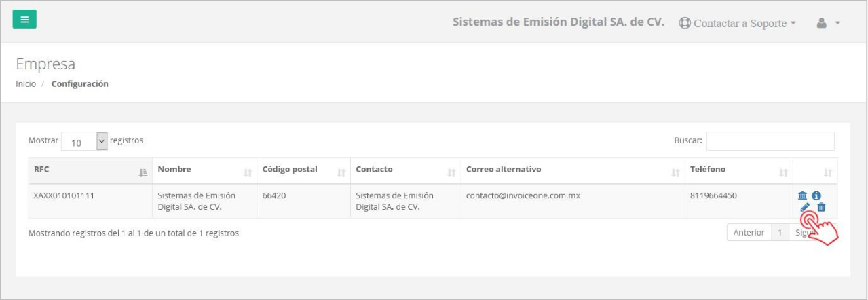Sort by Código postal column
The image size is (868, 300).
click(303, 170)
